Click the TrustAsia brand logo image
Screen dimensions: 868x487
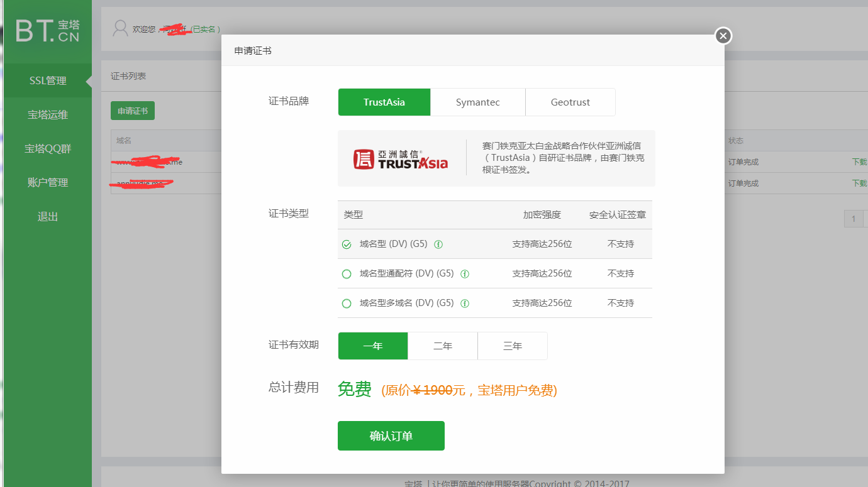(x=401, y=159)
